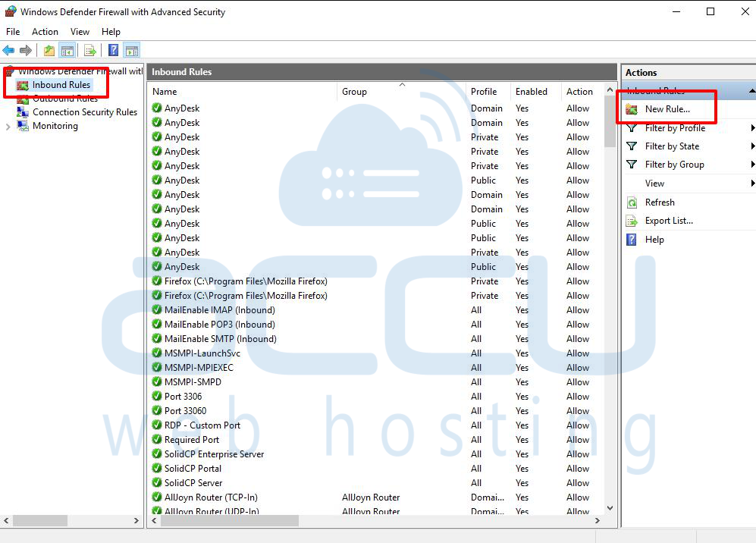Expand the Monitoring tree node

pyautogui.click(x=8, y=125)
